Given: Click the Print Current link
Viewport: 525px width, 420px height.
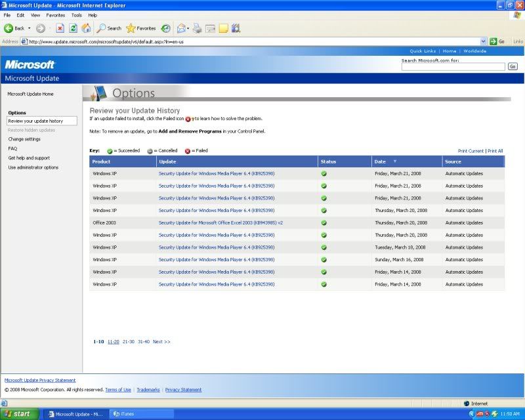Looking at the screenshot, I should [471, 151].
